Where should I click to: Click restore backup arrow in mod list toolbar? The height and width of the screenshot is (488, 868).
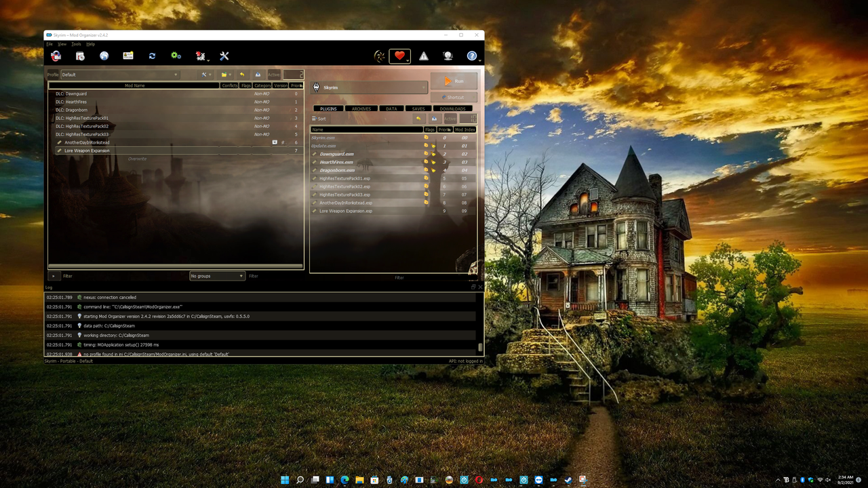pyautogui.click(x=242, y=75)
